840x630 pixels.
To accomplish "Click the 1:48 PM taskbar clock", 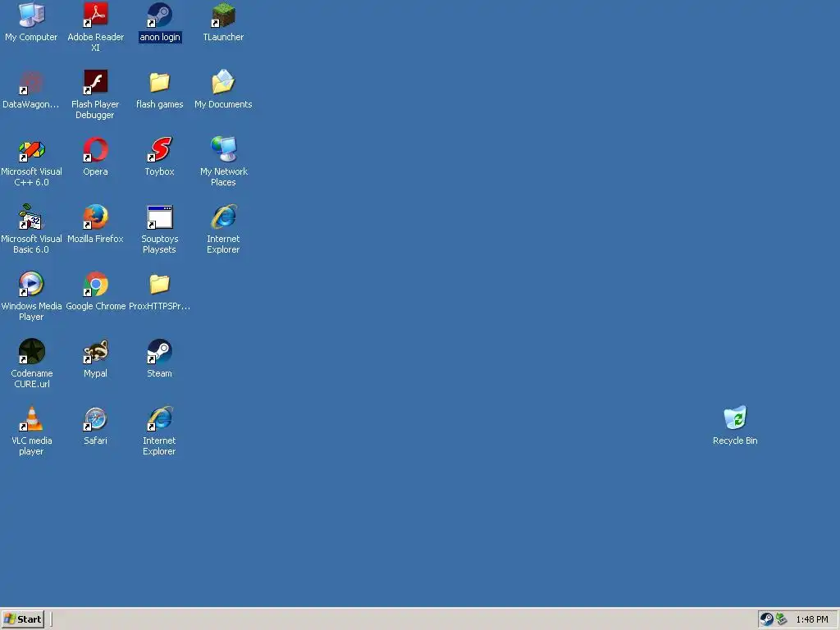I will [x=811, y=619].
